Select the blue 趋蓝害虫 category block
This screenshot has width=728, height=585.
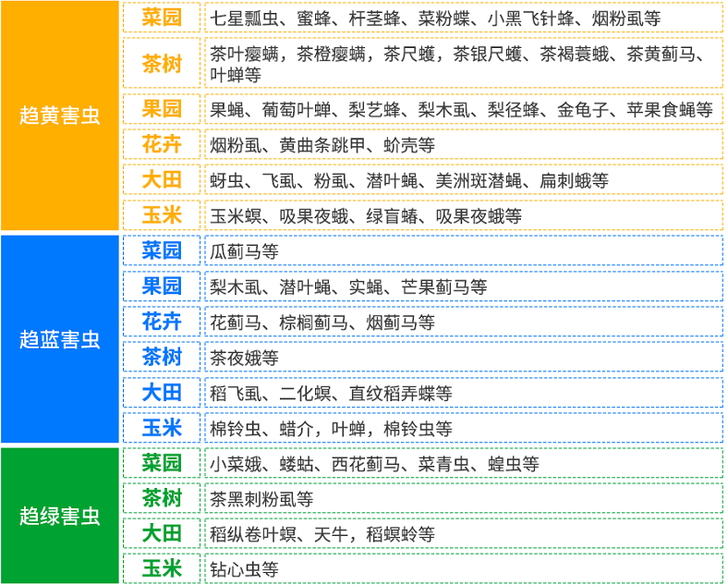(60, 339)
